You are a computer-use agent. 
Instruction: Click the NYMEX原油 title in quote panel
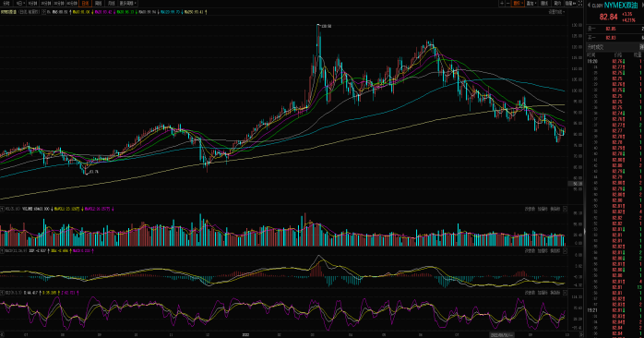tap(621, 6)
